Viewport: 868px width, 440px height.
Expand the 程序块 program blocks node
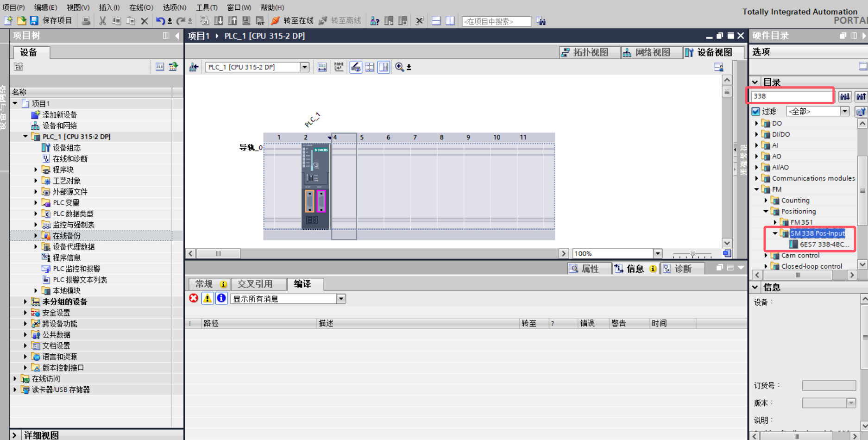coord(36,170)
